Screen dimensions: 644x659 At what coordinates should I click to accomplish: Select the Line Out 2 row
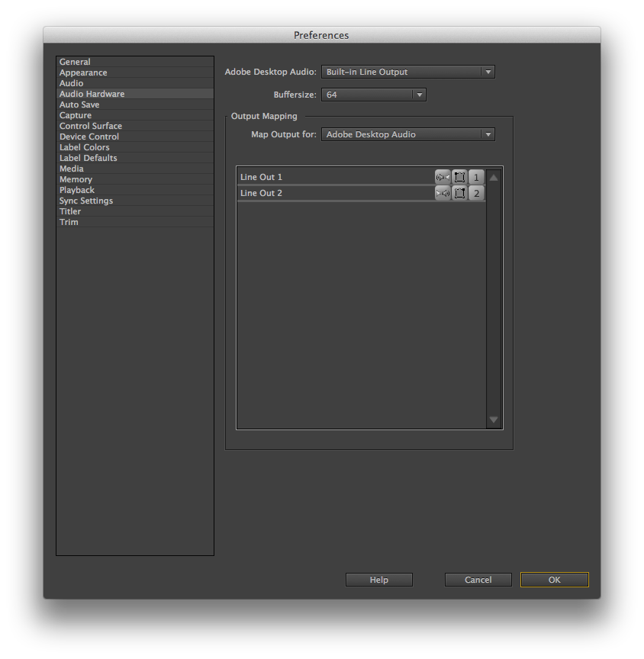point(362,193)
